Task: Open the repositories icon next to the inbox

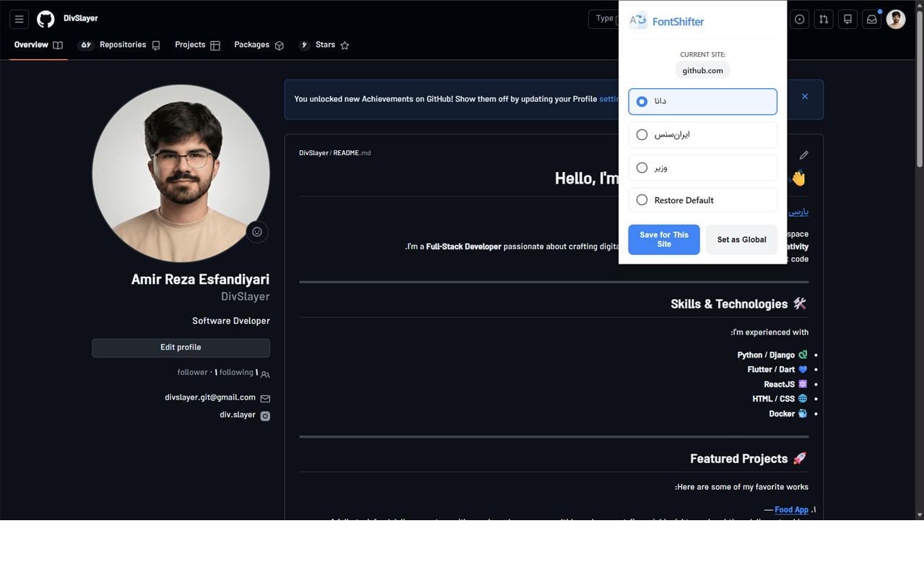Action: [847, 20]
